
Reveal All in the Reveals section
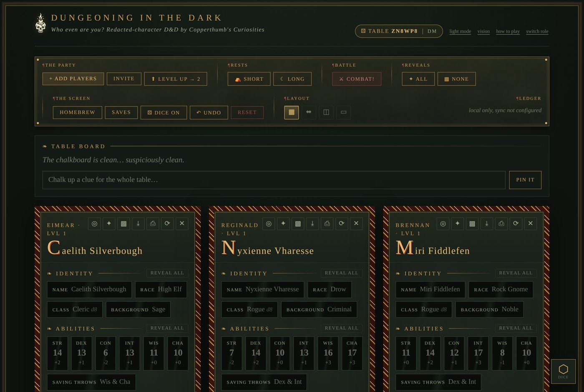coord(418,79)
